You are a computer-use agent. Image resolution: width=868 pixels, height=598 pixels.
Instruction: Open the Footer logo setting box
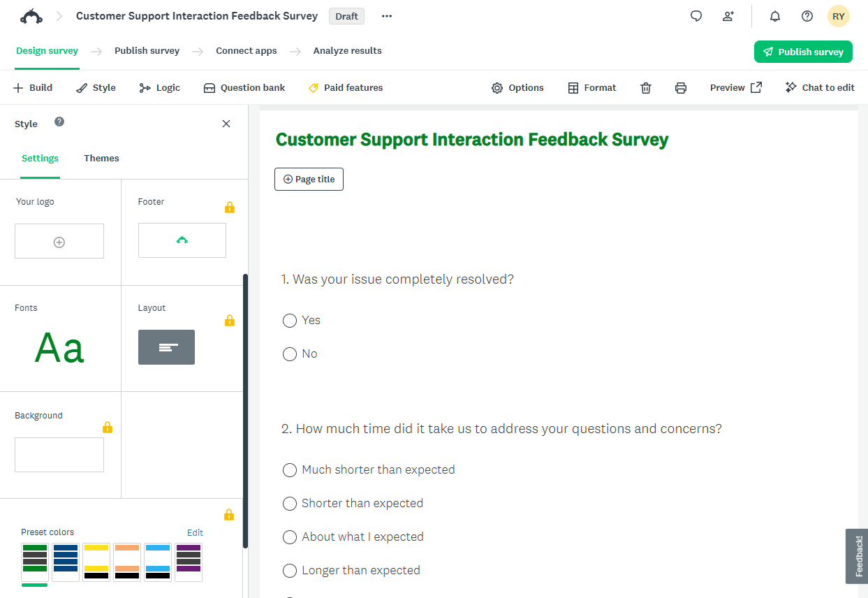(x=182, y=240)
